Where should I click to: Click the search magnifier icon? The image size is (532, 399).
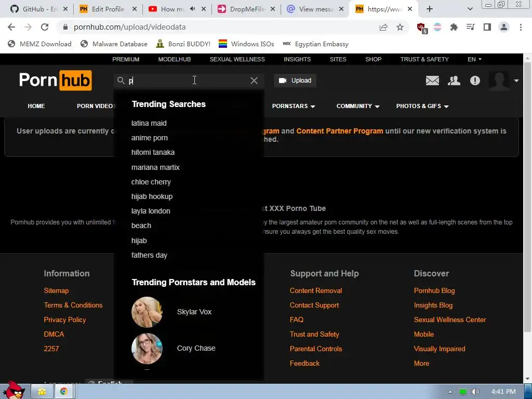tap(121, 81)
